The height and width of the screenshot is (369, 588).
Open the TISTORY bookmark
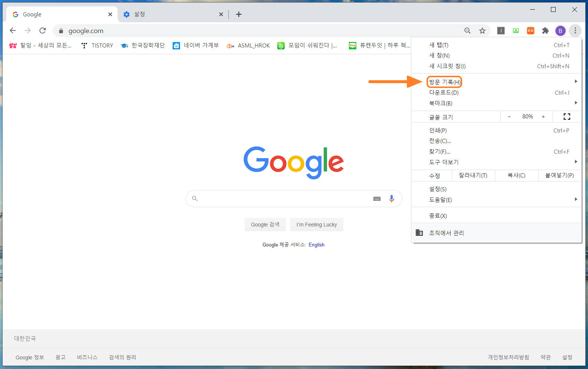(97, 45)
